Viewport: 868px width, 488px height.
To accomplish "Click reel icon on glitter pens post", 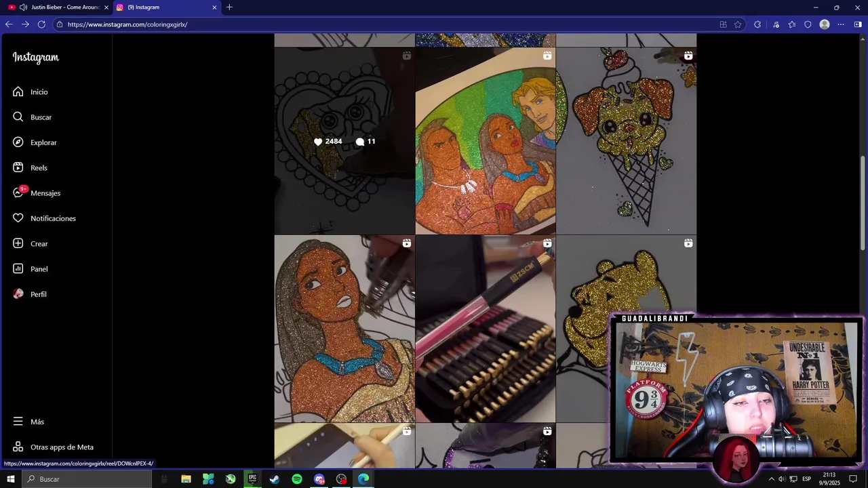I will click(547, 243).
